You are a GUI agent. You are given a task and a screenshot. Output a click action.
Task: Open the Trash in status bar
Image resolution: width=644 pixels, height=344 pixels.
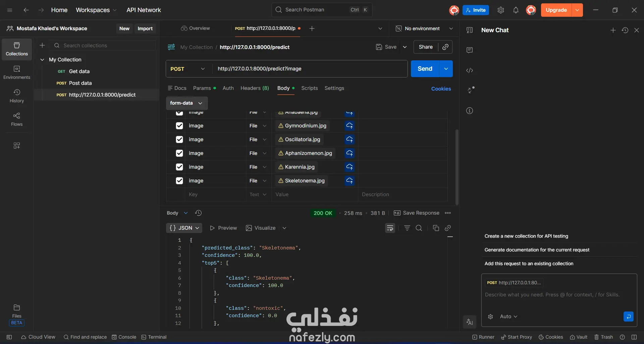[x=603, y=337]
